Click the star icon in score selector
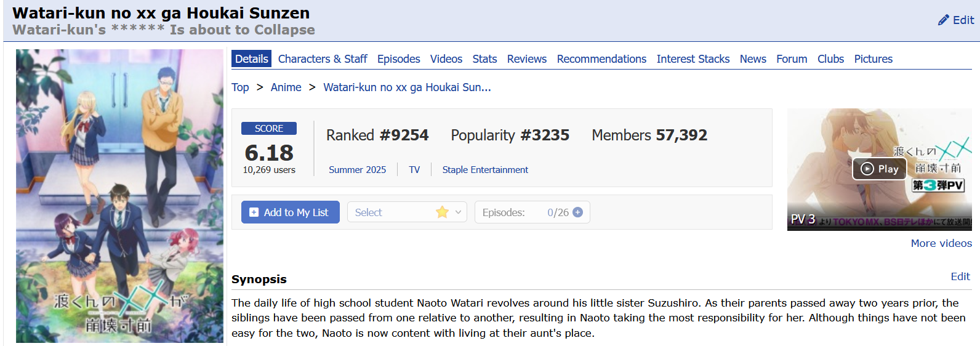This screenshot has width=980, height=346. pos(442,212)
